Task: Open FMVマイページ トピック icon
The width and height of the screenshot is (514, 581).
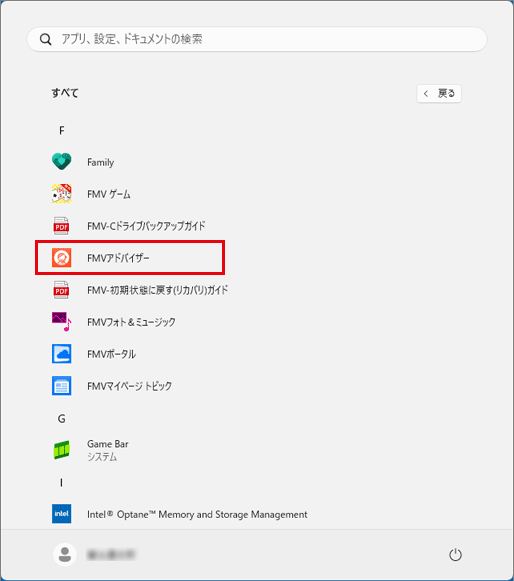Action: [62, 386]
